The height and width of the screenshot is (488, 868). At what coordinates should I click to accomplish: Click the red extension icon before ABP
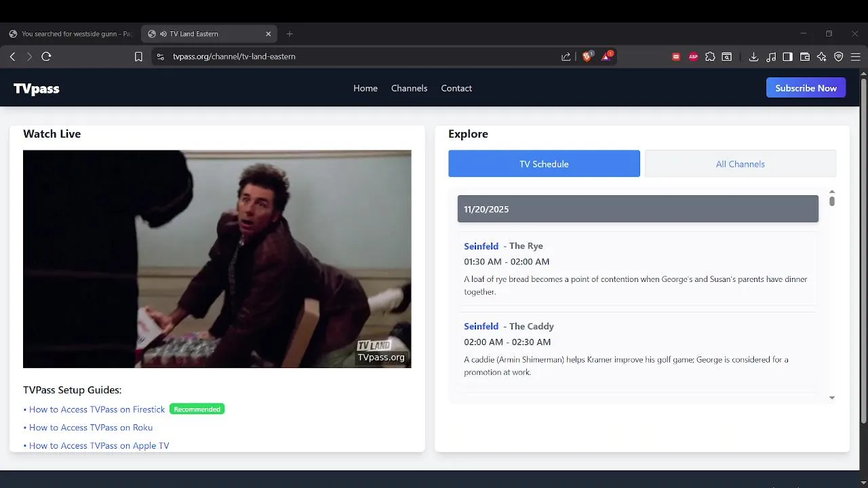(676, 57)
